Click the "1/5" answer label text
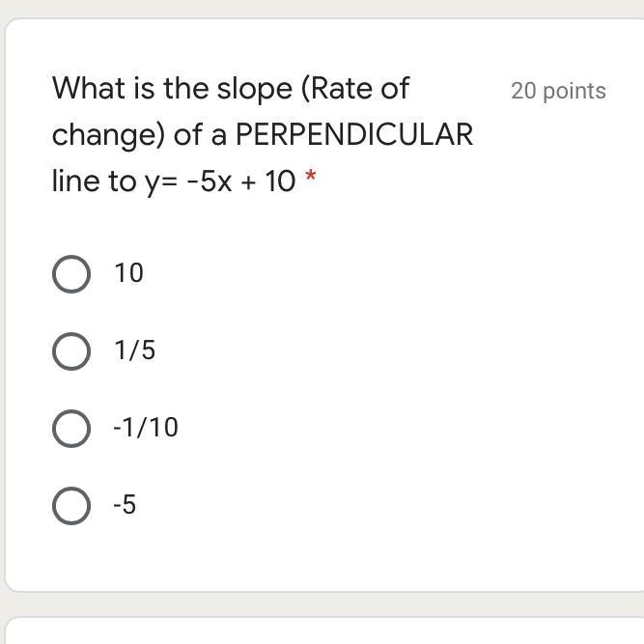This screenshot has height=644, width=644. point(134,350)
